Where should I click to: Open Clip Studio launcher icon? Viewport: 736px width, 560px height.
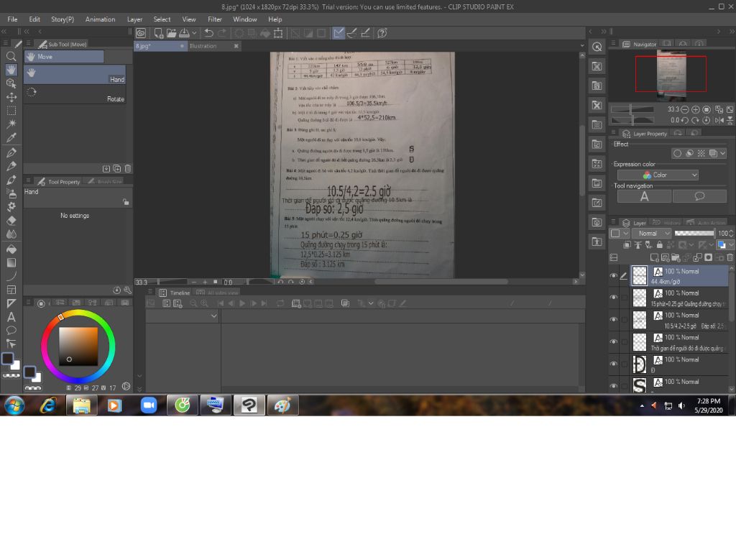coord(141,33)
